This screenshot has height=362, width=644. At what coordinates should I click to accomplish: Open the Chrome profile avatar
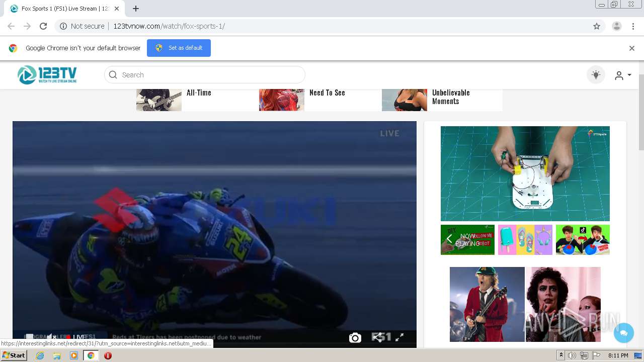[617, 26]
